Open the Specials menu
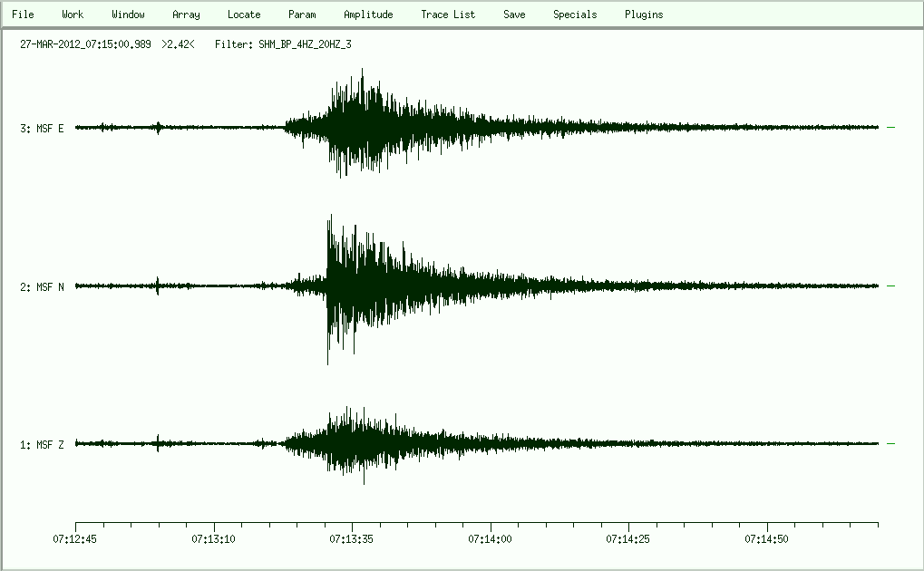The image size is (924, 571). point(575,15)
